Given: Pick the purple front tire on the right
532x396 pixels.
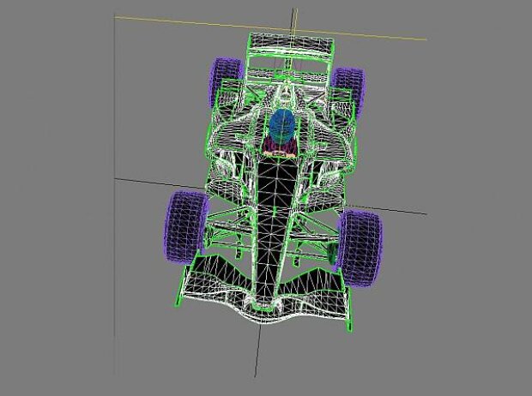Looking at the screenshot, I should tap(360, 249).
